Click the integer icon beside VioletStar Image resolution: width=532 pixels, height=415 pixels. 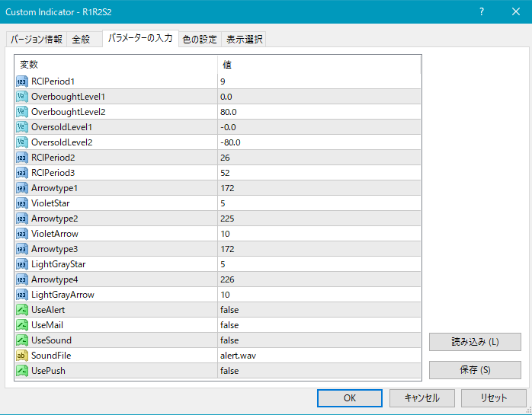[21, 203]
